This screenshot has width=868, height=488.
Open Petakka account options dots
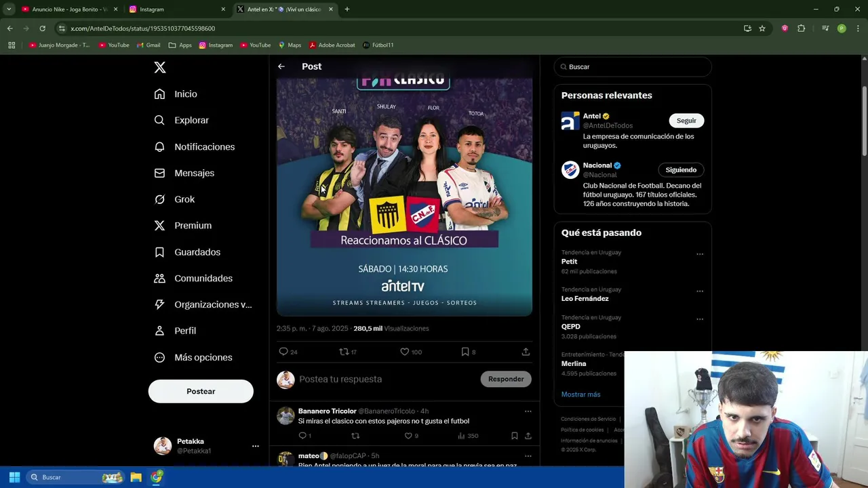(x=256, y=446)
